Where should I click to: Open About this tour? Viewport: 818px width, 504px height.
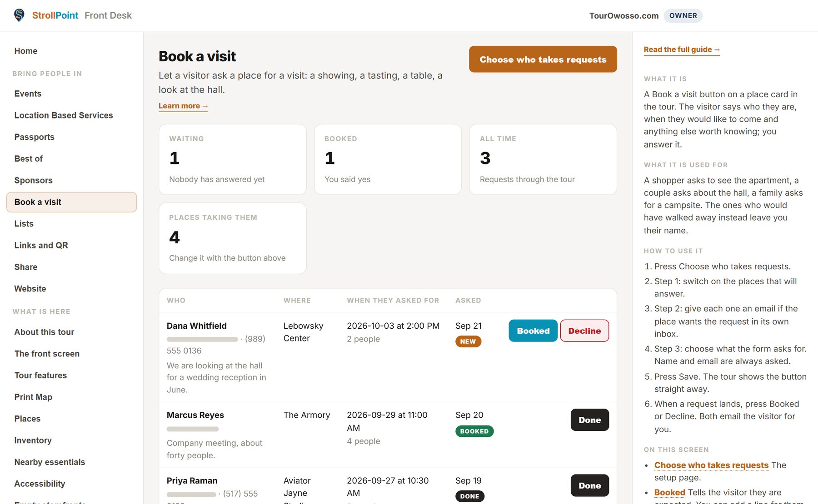tap(44, 332)
